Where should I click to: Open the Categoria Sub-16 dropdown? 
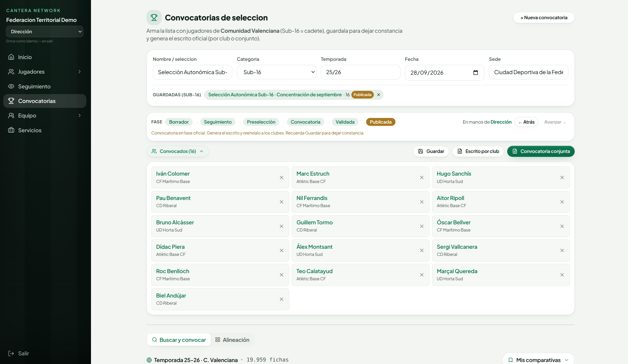click(x=276, y=72)
